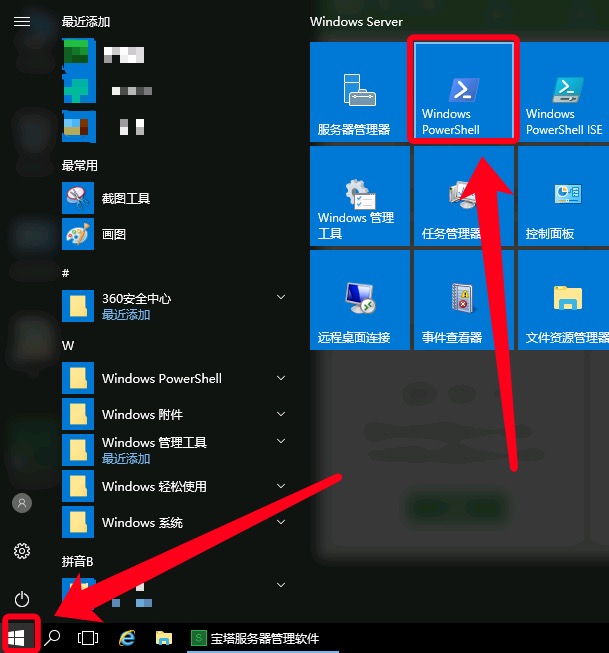Viewport: 609px width, 653px height.
Task: Open the 控制面板 tile
Action: coord(564,196)
